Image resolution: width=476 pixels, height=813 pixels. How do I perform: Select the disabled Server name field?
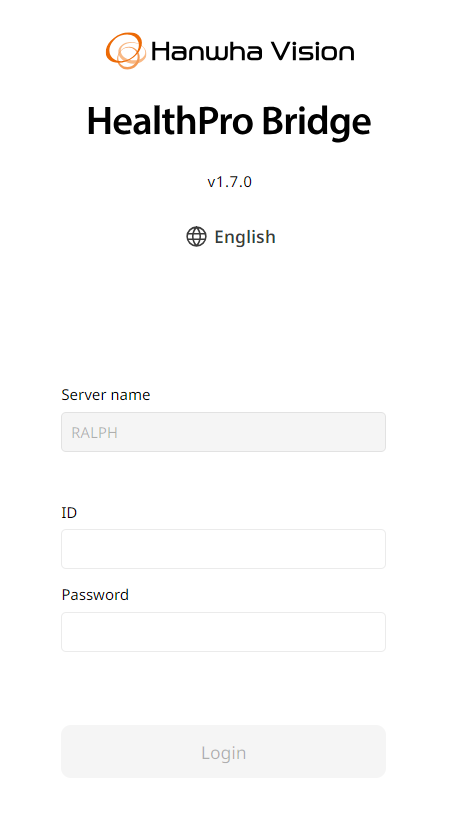(223, 432)
